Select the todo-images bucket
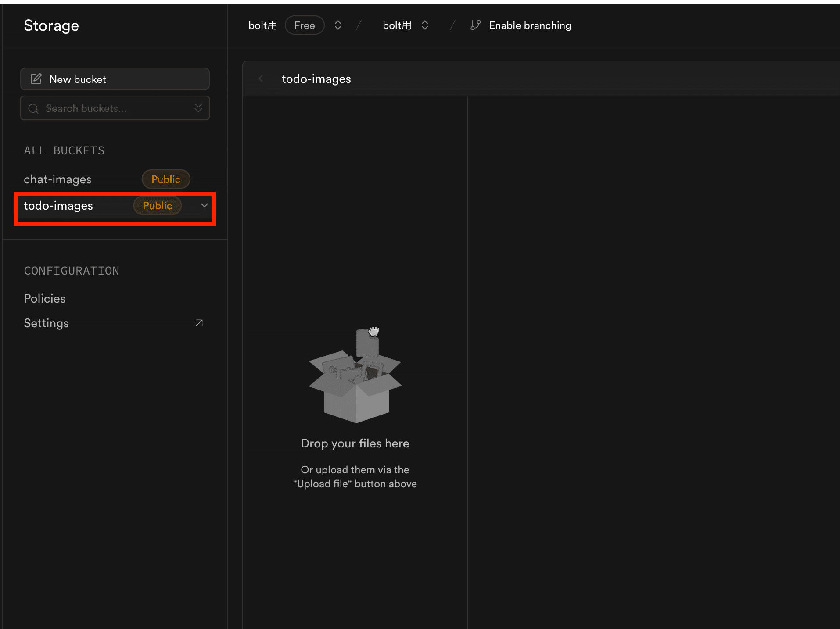This screenshot has height=629, width=840. (58, 206)
